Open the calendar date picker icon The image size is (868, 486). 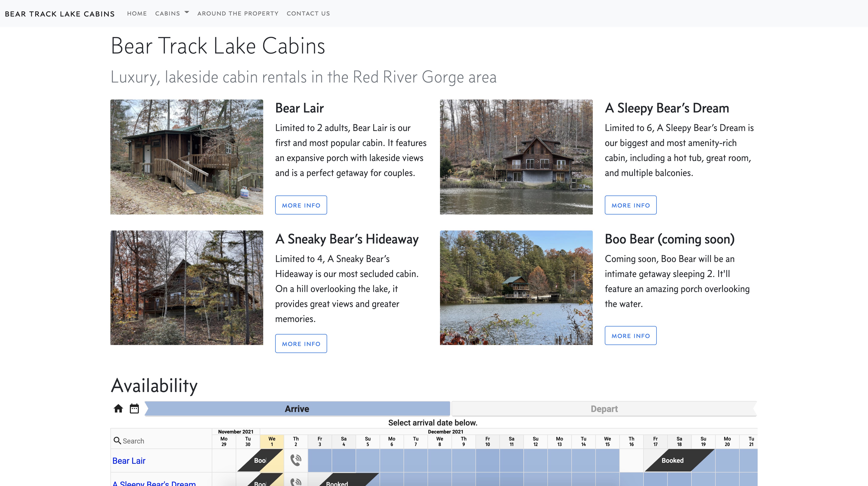click(134, 408)
